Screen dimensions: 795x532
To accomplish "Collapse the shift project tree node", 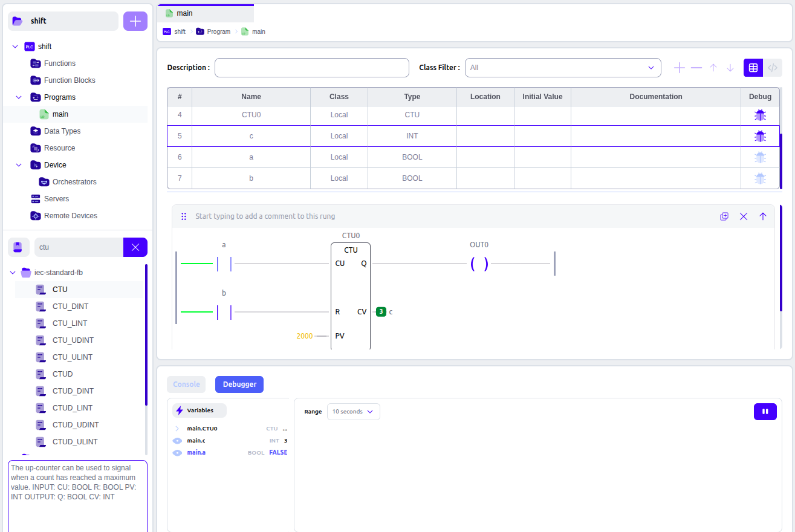I will (15, 47).
